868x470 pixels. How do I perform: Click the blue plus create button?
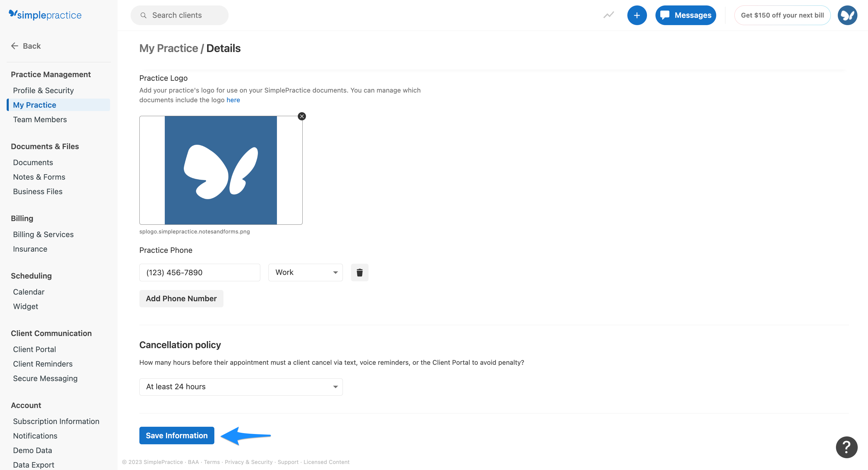(636, 15)
